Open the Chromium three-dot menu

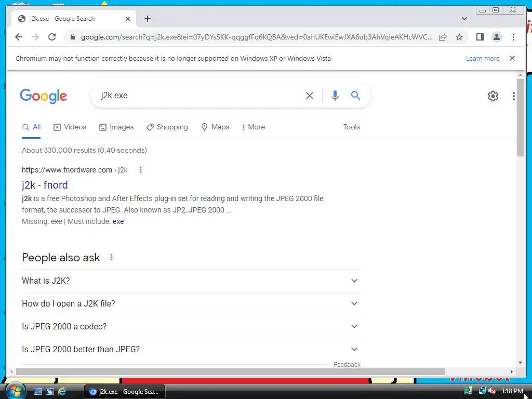pos(513,37)
